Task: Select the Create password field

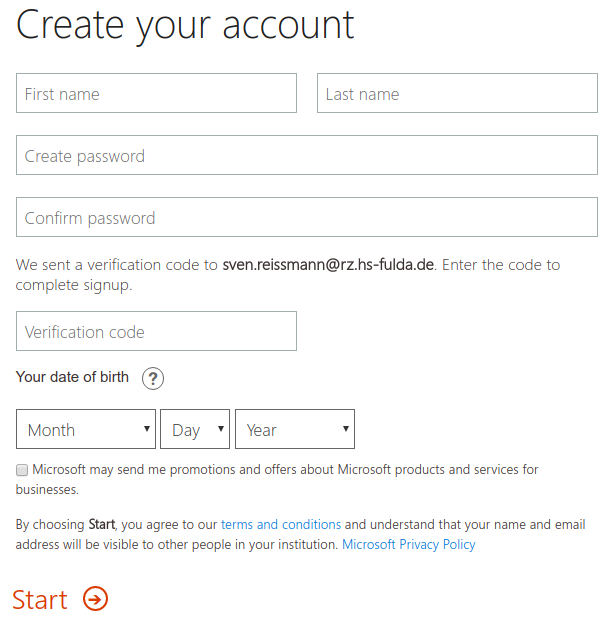Action: [307, 156]
